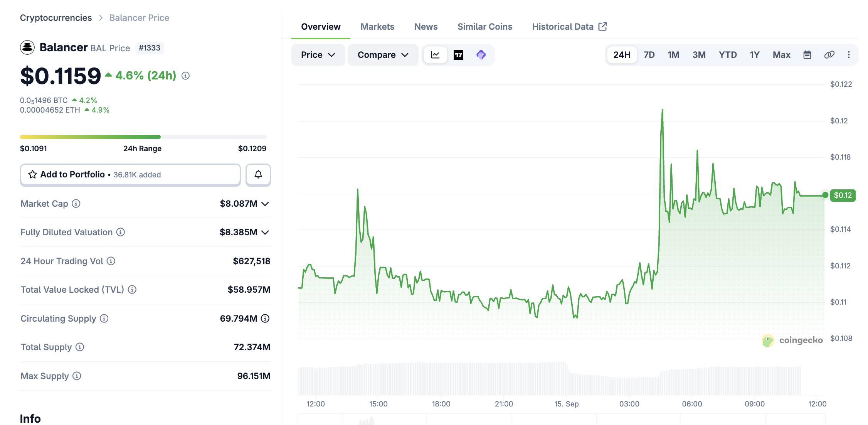
Task: Open Max Supply info icon
Action: click(x=77, y=376)
